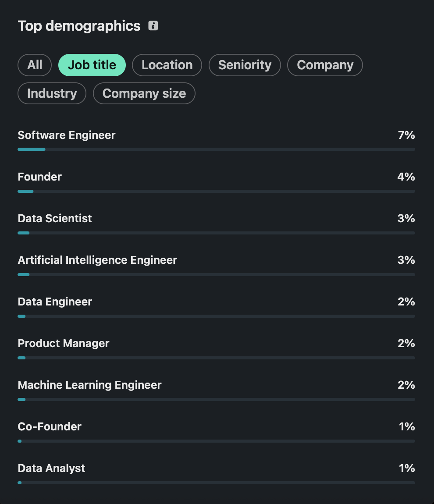Click the Machine Learning Engineer label
The image size is (434, 504).
tap(90, 385)
